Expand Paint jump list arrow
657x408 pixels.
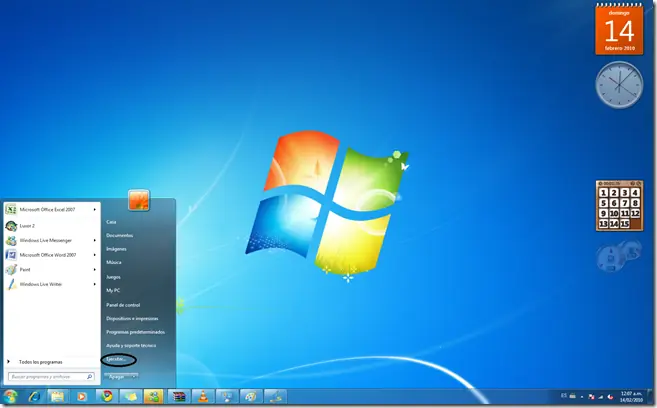point(95,269)
